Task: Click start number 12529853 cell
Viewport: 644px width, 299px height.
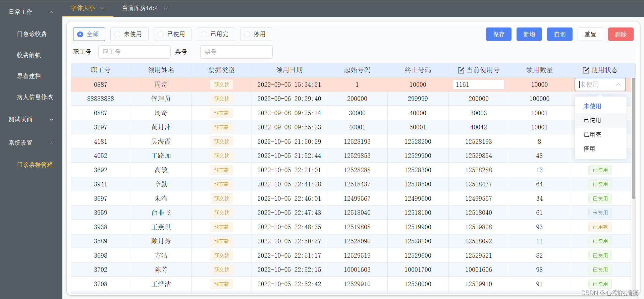Action: coord(357,156)
